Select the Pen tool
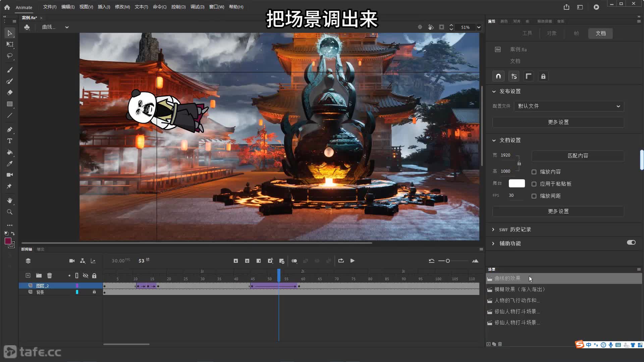 pyautogui.click(x=9, y=129)
